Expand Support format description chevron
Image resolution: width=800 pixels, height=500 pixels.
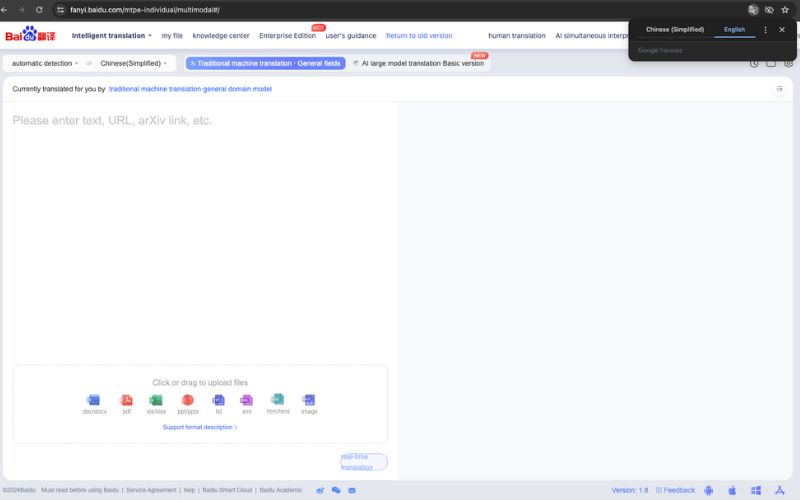point(236,427)
